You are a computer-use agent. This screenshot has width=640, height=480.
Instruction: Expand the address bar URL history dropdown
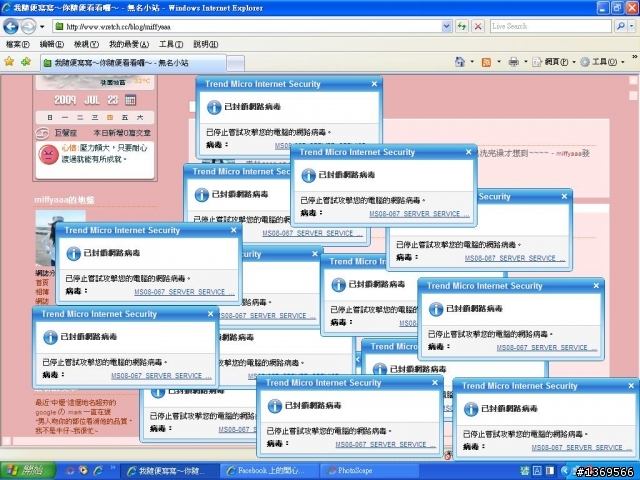pyautogui.click(x=447, y=27)
